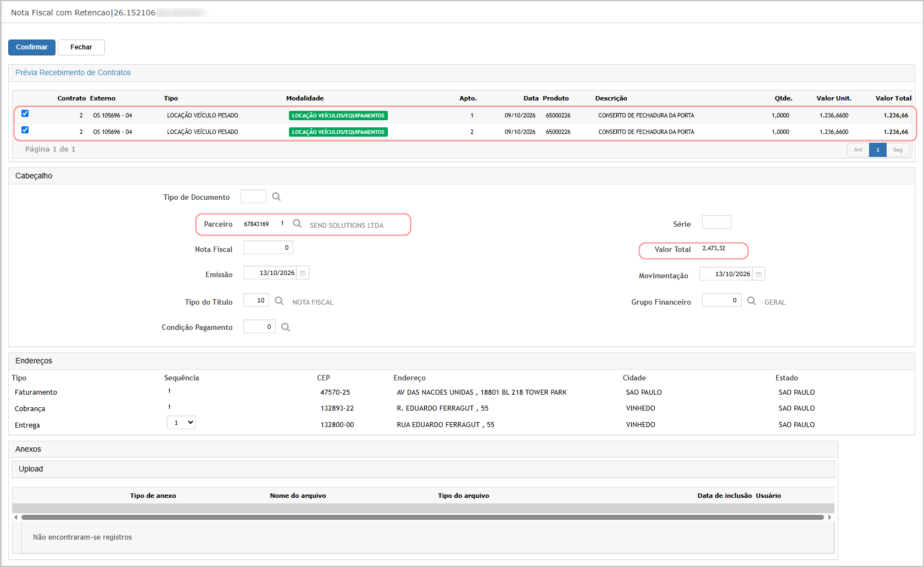Click the Seg next-page button

coord(898,150)
